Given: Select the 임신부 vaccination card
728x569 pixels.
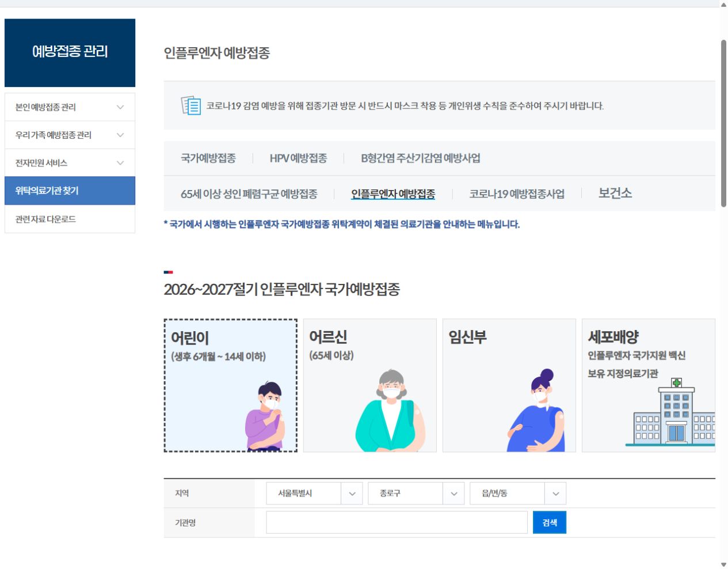Looking at the screenshot, I should coord(509,385).
